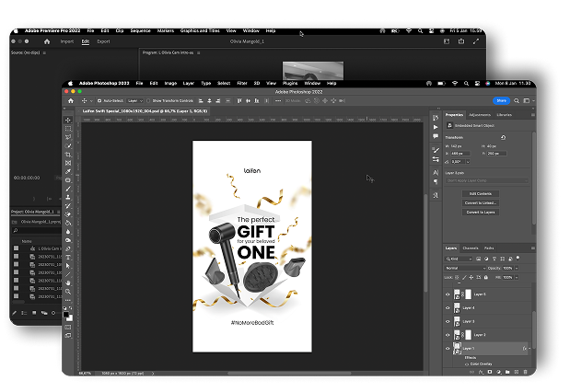Click the Convert to Layers button

(x=480, y=213)
